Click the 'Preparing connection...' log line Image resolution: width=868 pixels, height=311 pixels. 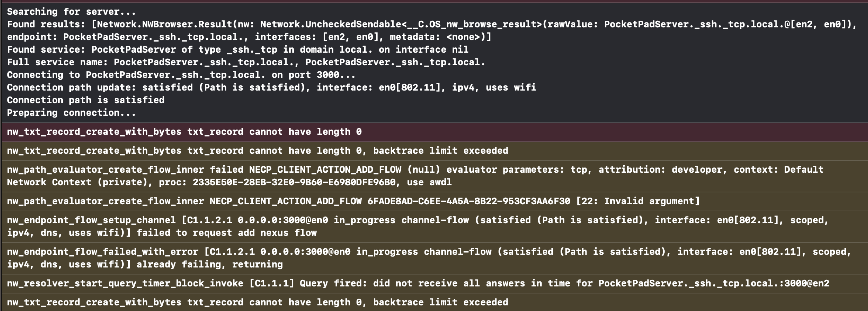[x=72, y=113]
